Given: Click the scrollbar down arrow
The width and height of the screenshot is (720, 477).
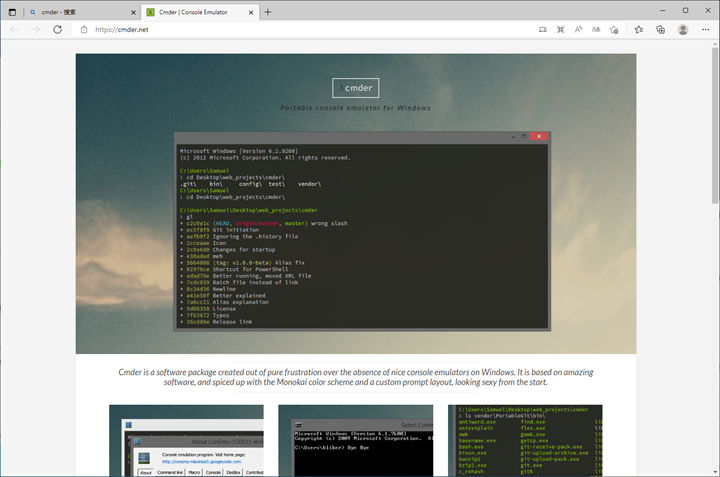Looking at the screenshot, I should coord(715,471).
